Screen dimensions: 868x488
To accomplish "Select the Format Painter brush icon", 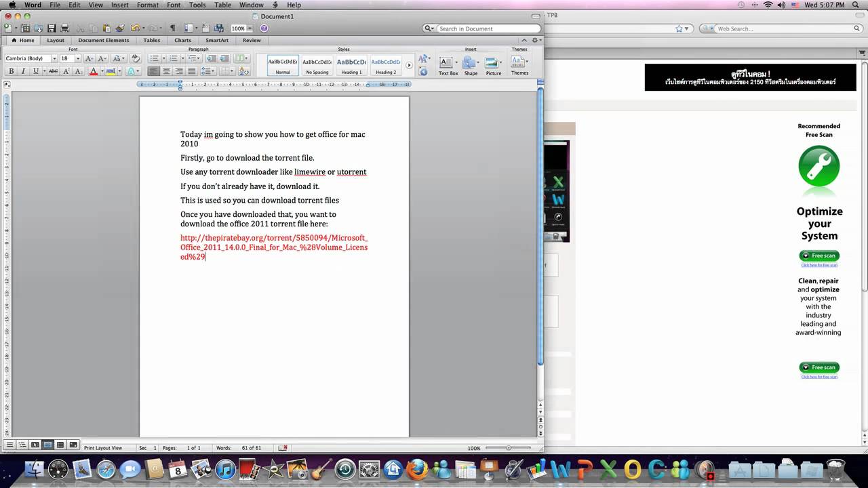I will (120, 28).
